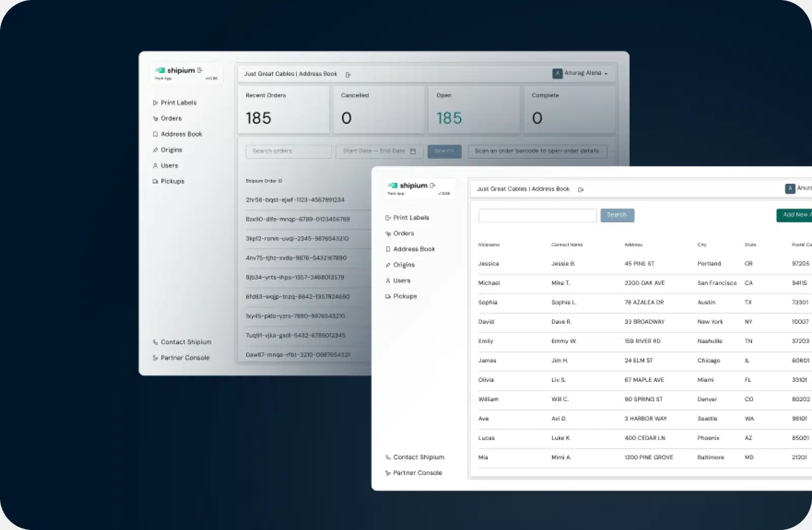Image resolution: width=812 pixels, height=530 pixels.
Task: Click the Nickname column header
Action: pos(489,245)
